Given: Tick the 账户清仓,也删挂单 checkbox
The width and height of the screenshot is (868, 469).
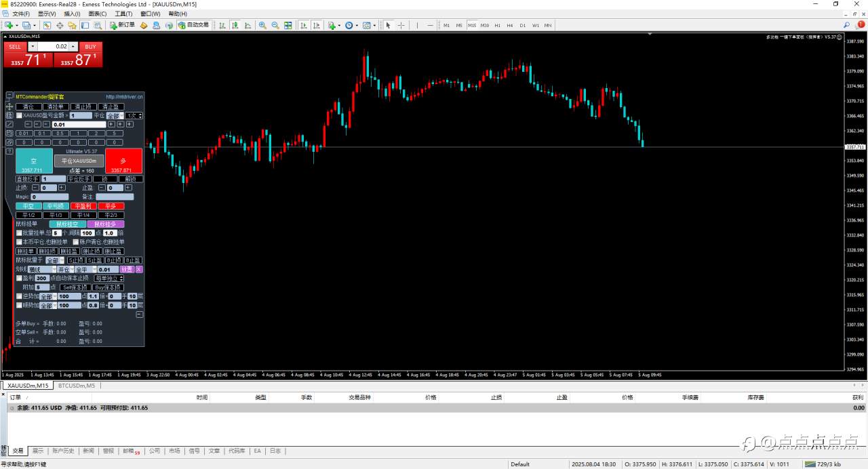Looking at the screenshot, I should click(x=75, y=241).
